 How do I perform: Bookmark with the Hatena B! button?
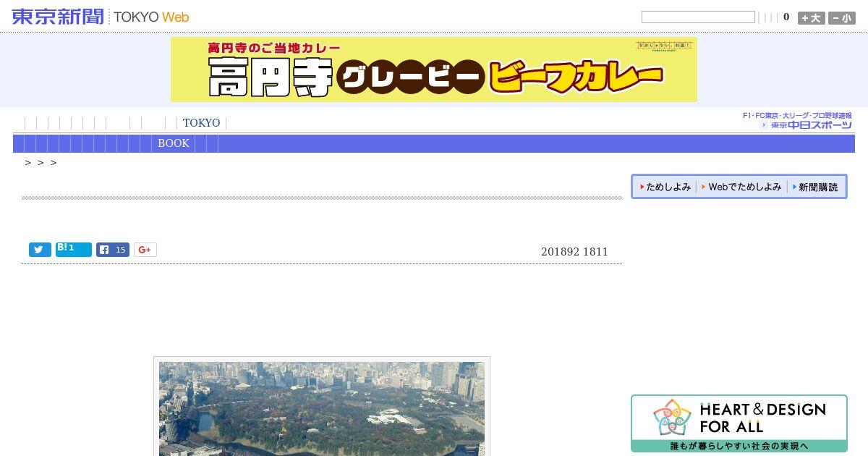click(74, 250)
